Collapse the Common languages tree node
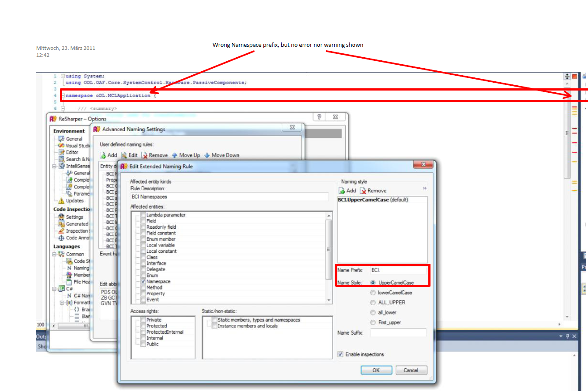This screenshot has width=588, height=391. (x=54, y=254)
